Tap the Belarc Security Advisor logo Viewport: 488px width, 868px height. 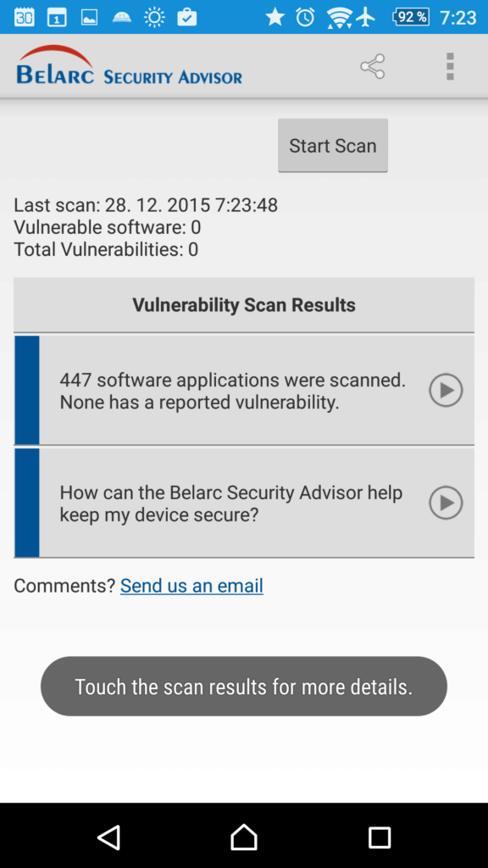[x=129, y=65]
